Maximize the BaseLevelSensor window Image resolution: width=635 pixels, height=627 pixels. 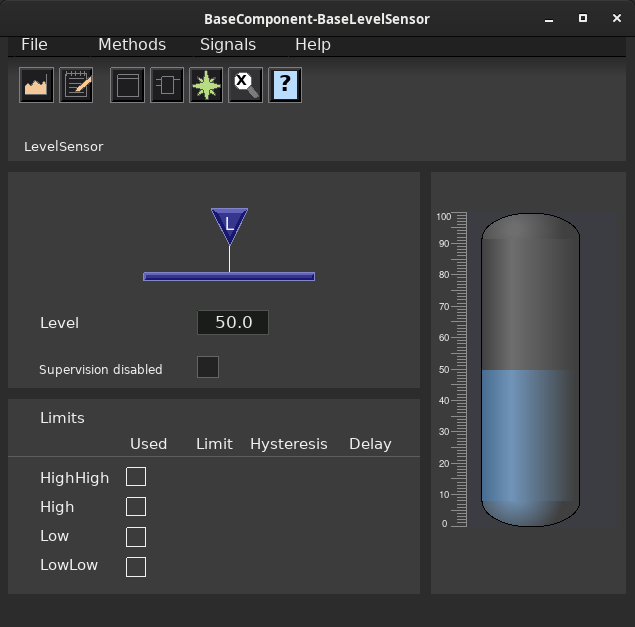click(583, 18)
